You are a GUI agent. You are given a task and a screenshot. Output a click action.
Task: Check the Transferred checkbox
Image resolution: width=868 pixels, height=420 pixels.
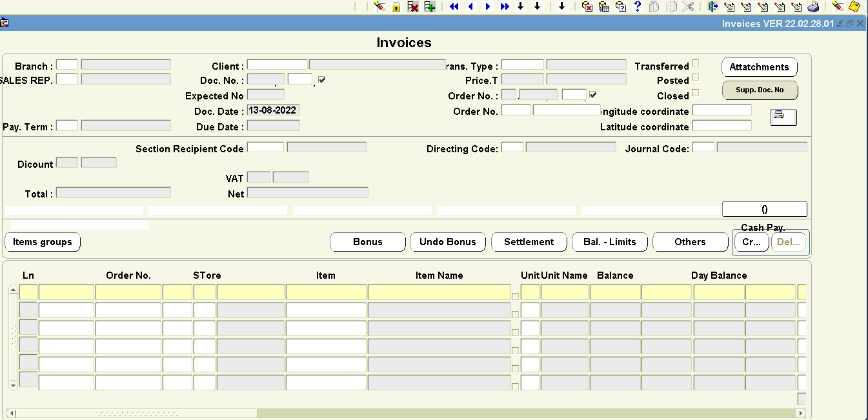(695, 63)
